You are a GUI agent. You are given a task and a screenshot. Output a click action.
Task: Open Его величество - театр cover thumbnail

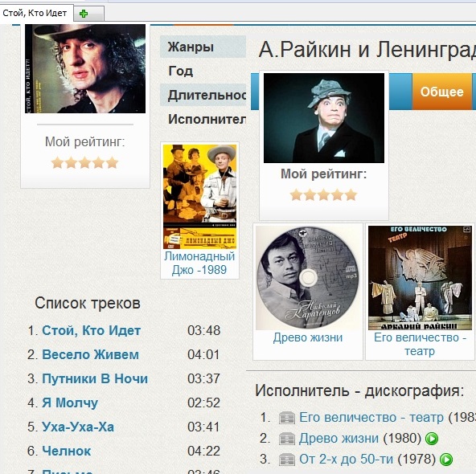pyautogui.click(x=420, y=278)
